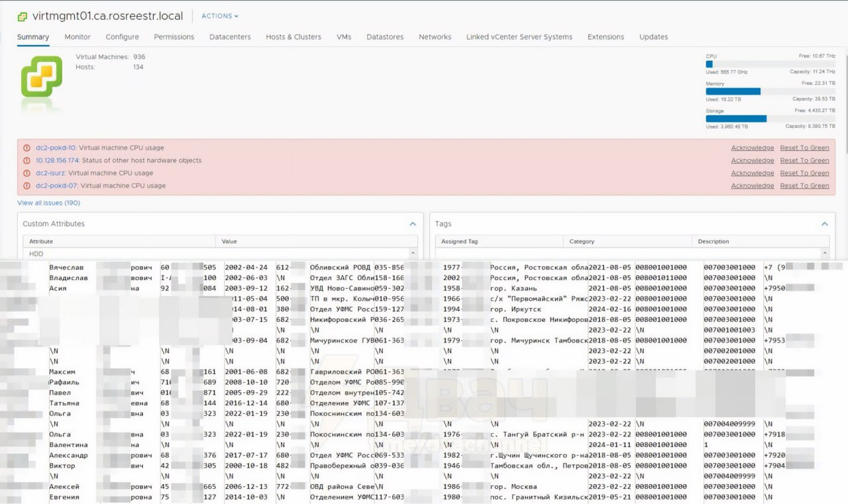Click the large green vCenter logo
The image size is (848, 504).
click(x=41, y=76)
